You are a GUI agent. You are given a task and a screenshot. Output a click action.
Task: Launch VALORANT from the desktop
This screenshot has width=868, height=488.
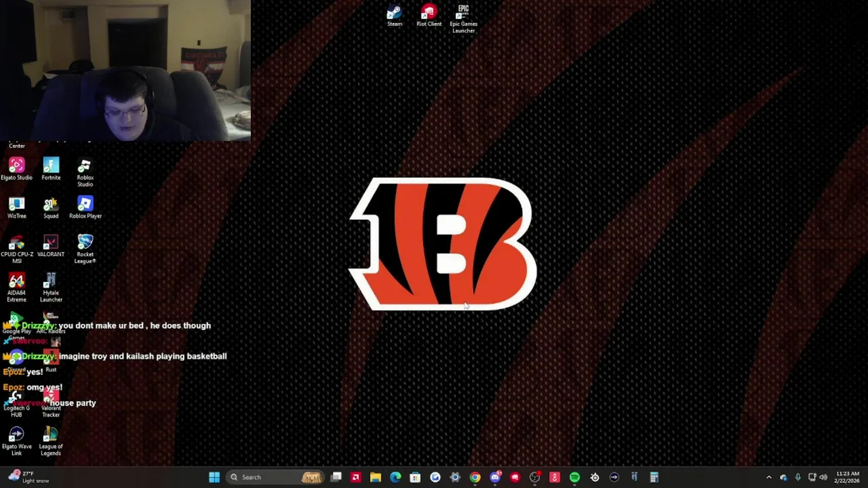pos(51,247)
